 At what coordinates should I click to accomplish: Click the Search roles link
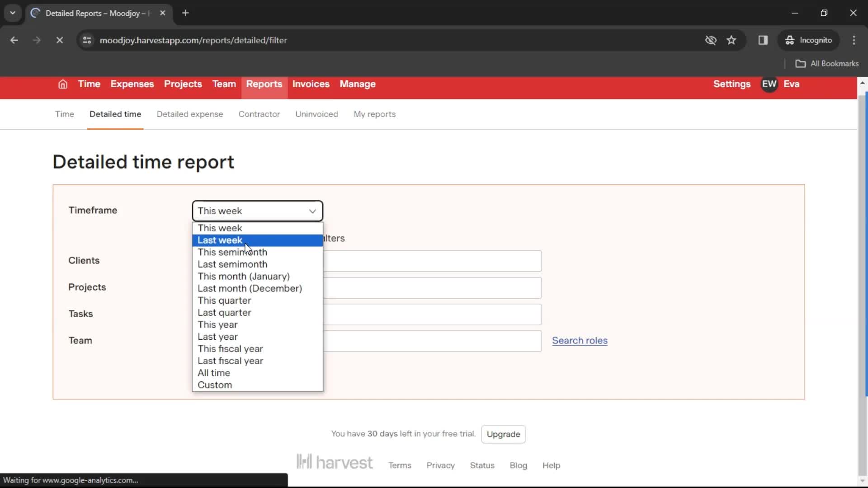580,341
